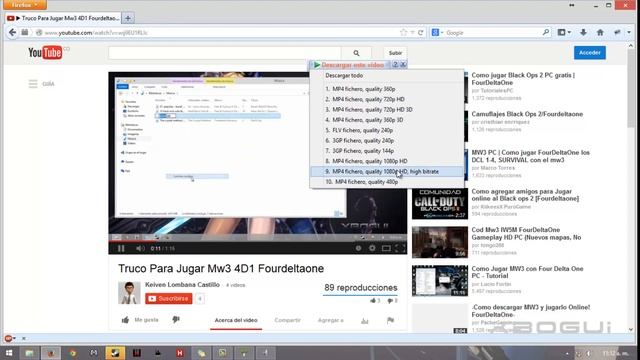Viewport: 640px width, 360px height.
Task: Open Keiven Lombana Castillo channel link
Action: click(x=182, y=284)
